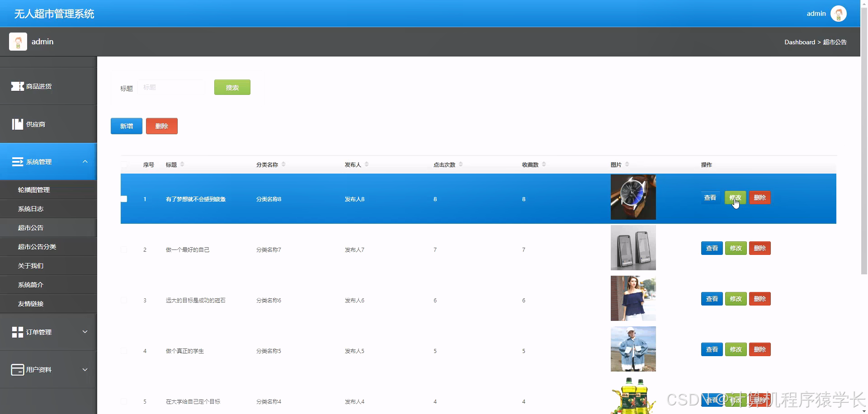Expand the 订单管理 menu chevron
This screenshot has width=868, height=414.
[x=85, y=332]
